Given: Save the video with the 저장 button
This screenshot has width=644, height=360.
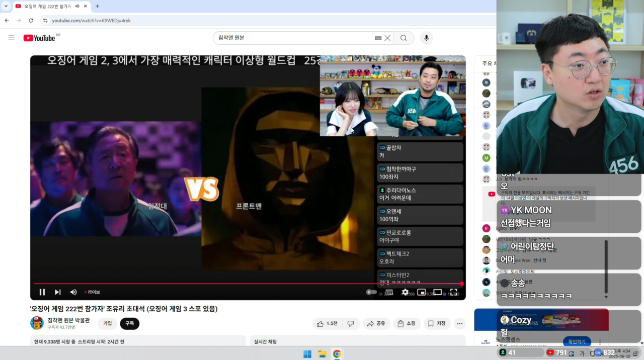Looking at the screenshot, I should click(x=437, y=323).
